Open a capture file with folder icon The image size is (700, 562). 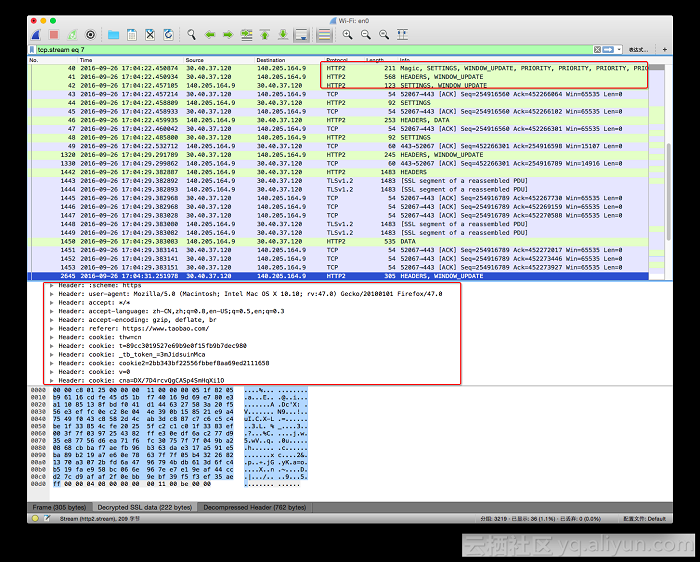(113, 35)
